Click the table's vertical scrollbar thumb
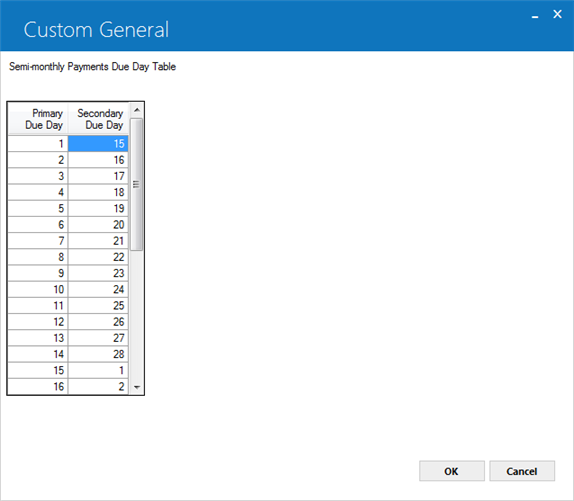 click(137, 184)
